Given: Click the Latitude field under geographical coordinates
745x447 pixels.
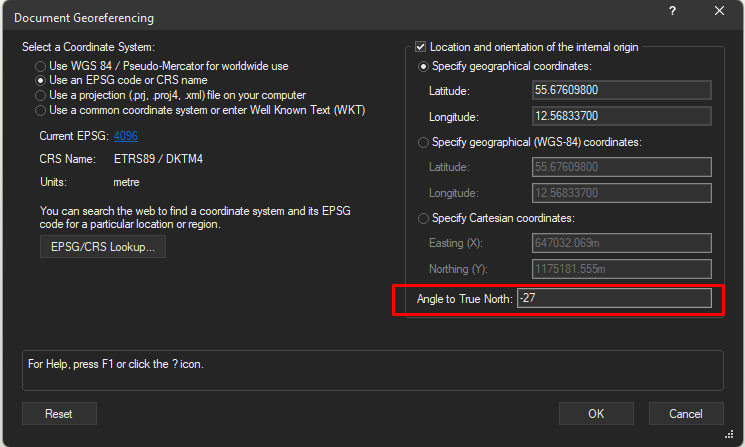Looking at the screenshot, I should point(622,90).
